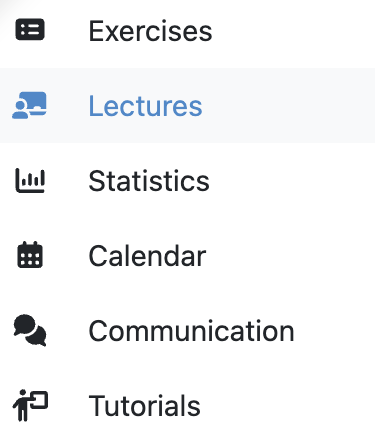
Task: Click blank area right of Statistics label
Action: 292,181
